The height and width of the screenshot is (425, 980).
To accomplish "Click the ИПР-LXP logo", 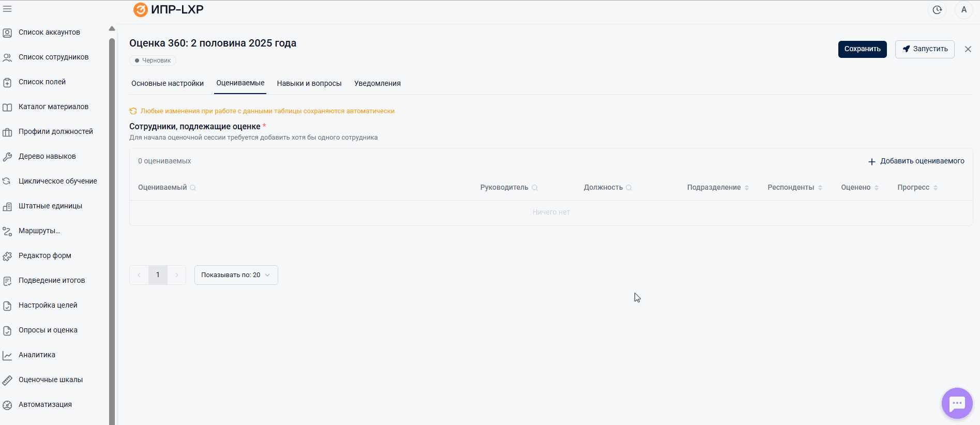I will [169, 9].
